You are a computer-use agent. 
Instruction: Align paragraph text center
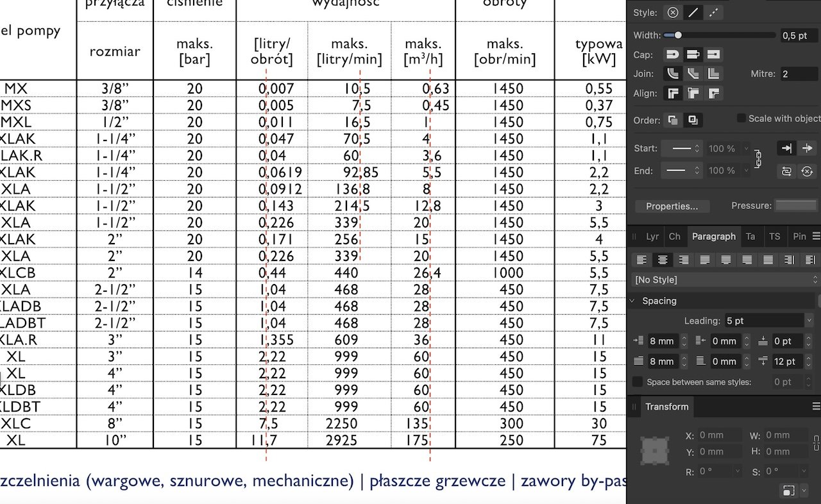(x=663, y=260)
